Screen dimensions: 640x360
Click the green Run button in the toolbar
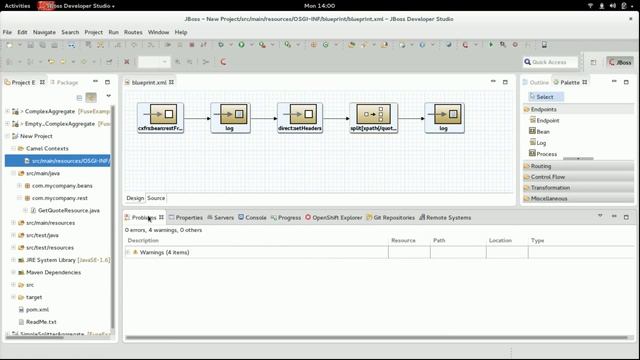(242, 44)
